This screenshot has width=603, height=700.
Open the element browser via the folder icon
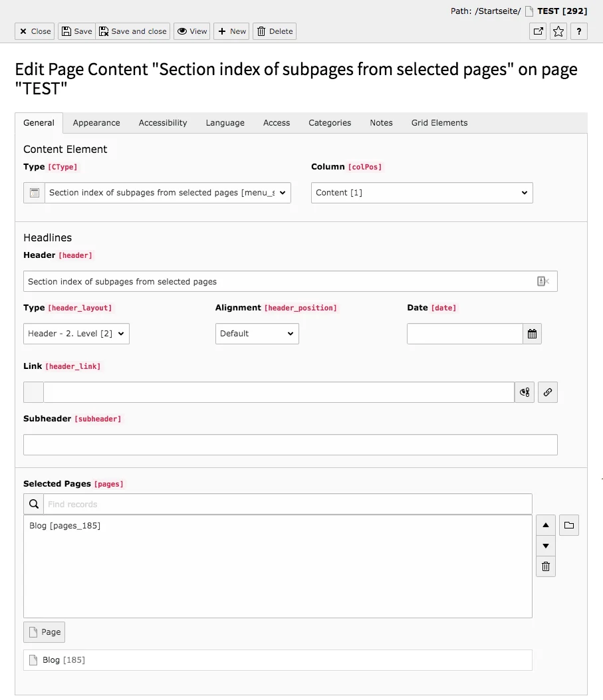(x=568, y=525)
